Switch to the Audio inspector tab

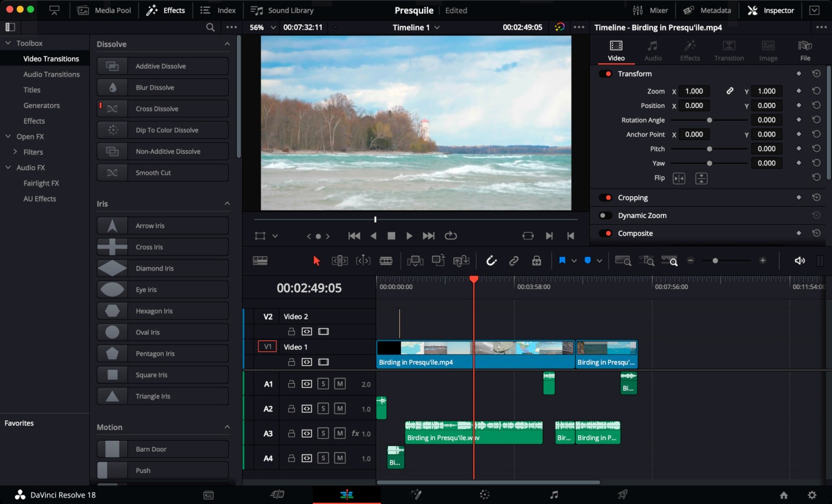pyautogui.click(x=653, y=51)
